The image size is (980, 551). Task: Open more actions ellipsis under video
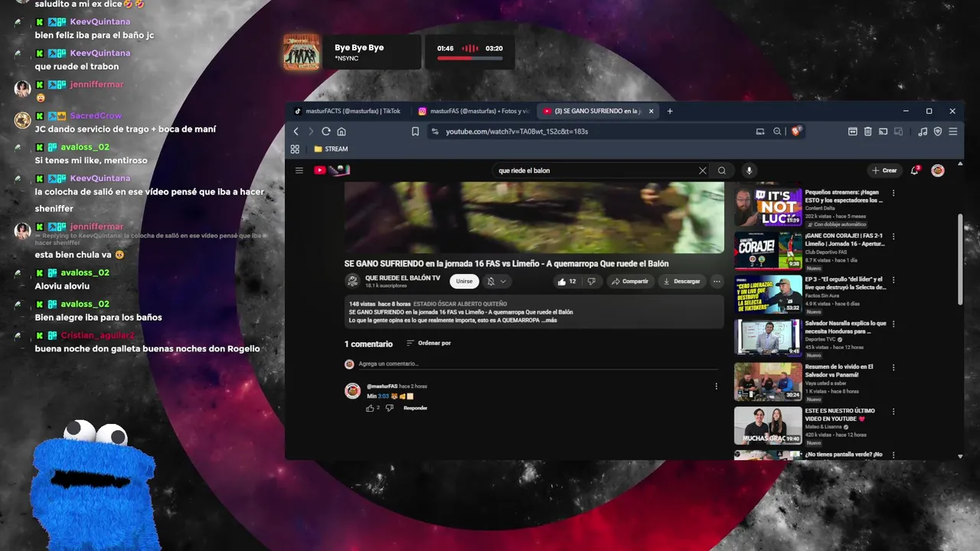[x=717, y=282]
